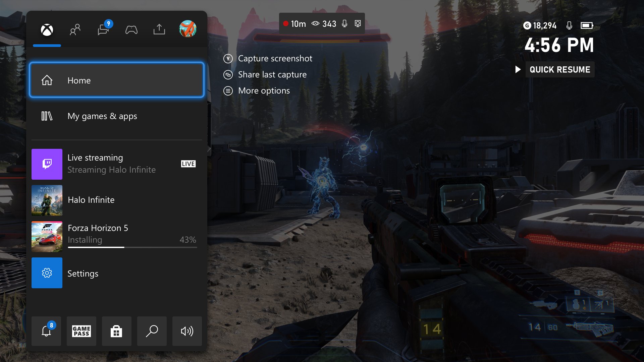
Task: Expand More options in capture menu
Action: pyautogui.click(x=264, y=90)
